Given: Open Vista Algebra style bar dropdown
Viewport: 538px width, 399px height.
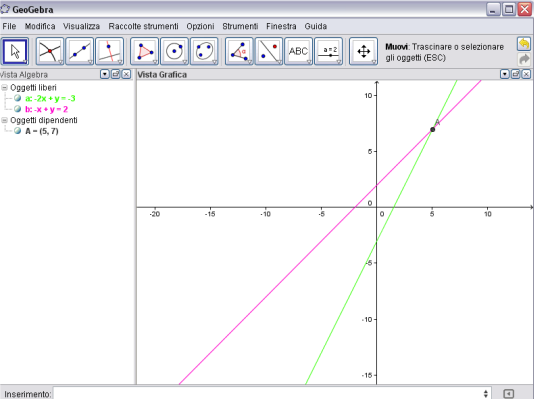Looking at the screenshot, I should [x=105, y=74].
